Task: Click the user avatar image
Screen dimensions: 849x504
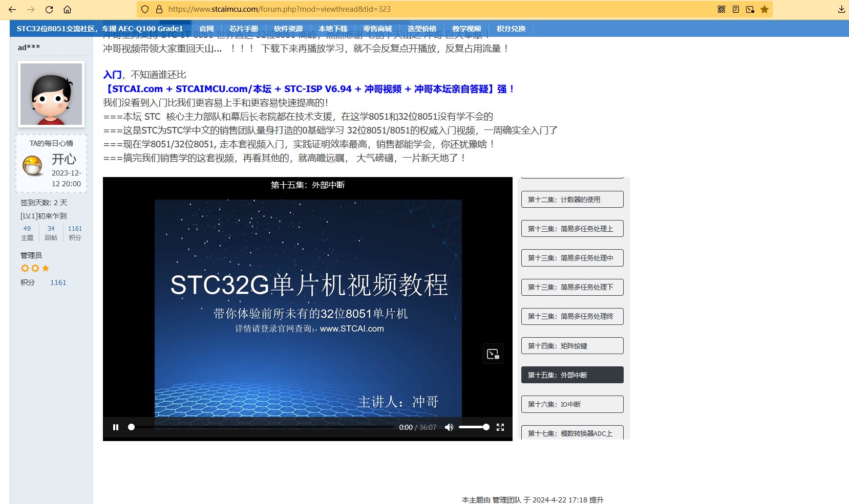Action: (x=51, y=94)
